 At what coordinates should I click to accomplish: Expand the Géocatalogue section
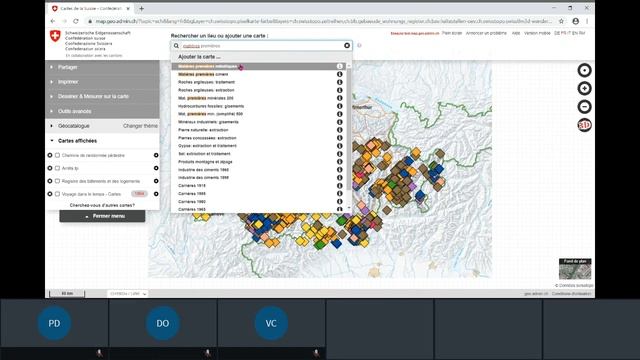[x=73, y=126]
